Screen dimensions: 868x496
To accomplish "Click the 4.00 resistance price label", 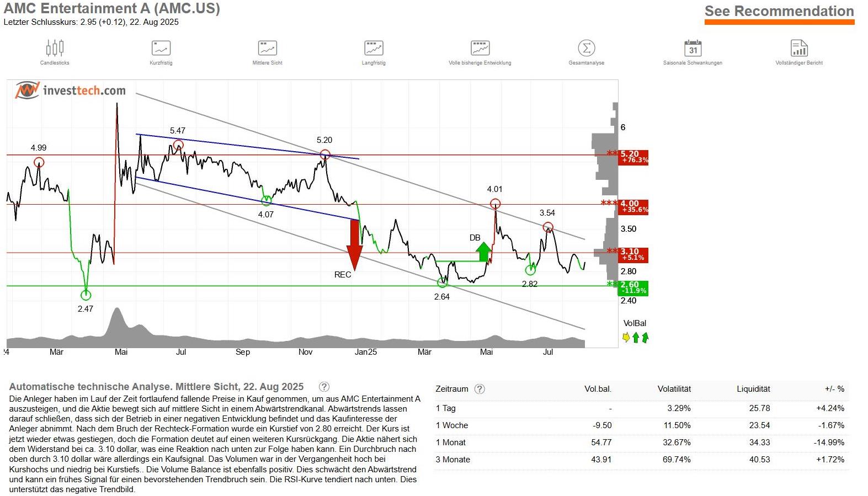I will [x=633, y=207].
